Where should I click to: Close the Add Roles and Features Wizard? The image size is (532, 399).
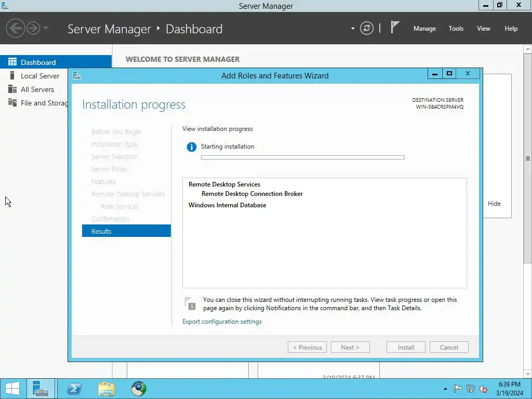pyautogui.click(x=468, y=73)
